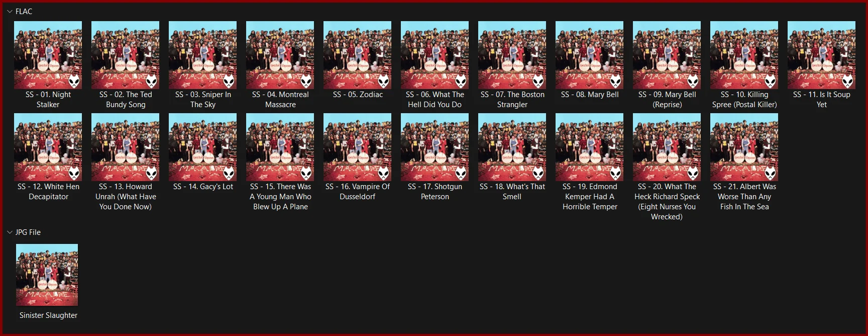This screenshot has height=336, width=868.
Task: Click the name 'SS - 13. Howard Unrah (What Have You Done Now)'
Action: pos(126,197)
